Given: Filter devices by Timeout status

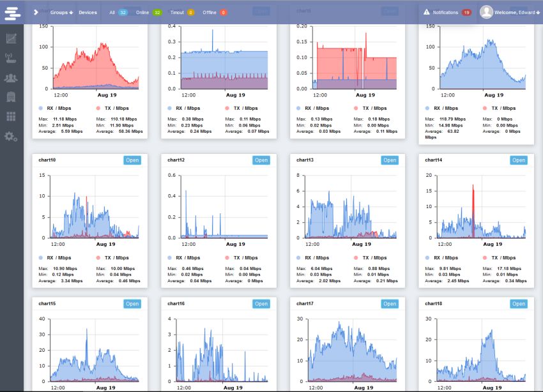Looking at the screenshot, I should 182,13.
